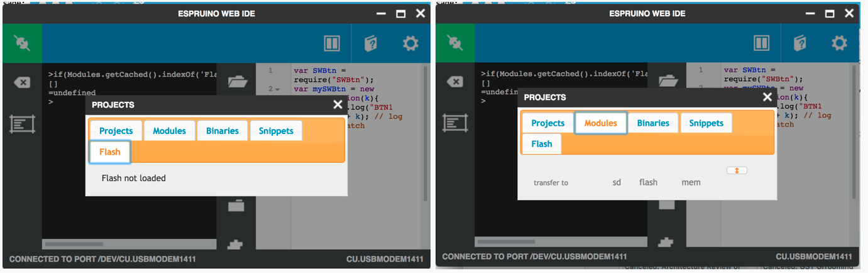
Task: Click terminal horizontal scrollbar in left IDE window
Action: (74, 243)
